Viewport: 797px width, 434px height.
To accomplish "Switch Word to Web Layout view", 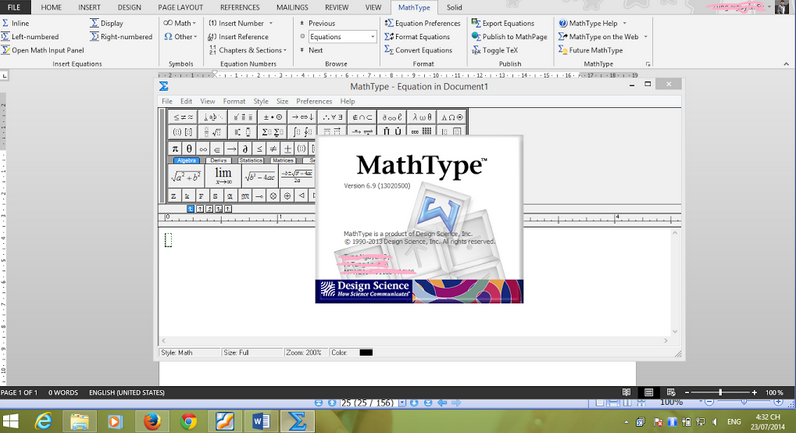I will tap(671, 392).
